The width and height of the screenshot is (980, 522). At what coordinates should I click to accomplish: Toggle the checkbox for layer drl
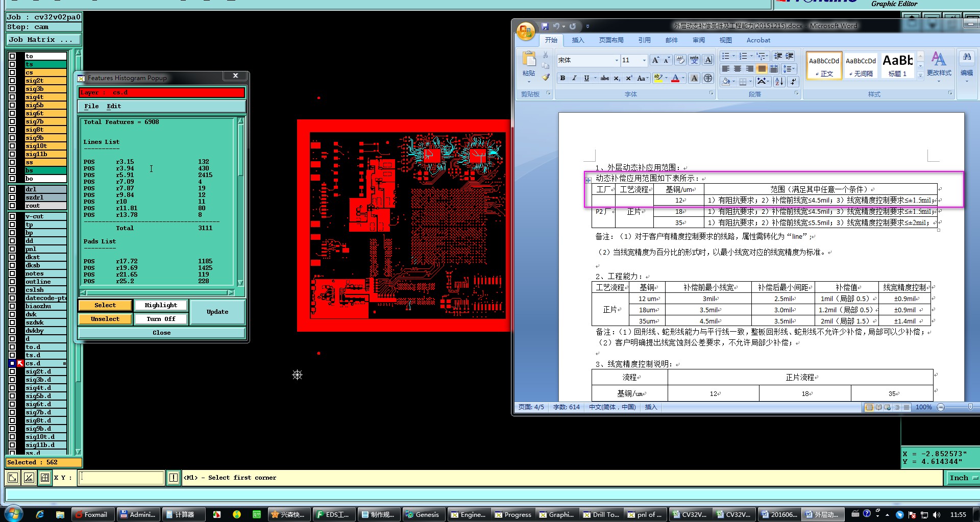click(12, 189)
